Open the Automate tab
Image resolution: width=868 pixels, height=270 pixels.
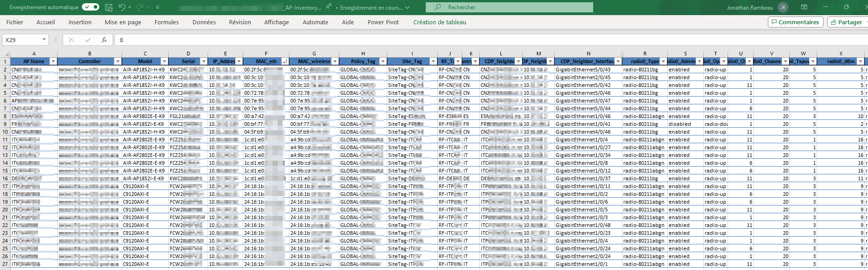pyautogui.click(x=316, y=22)
